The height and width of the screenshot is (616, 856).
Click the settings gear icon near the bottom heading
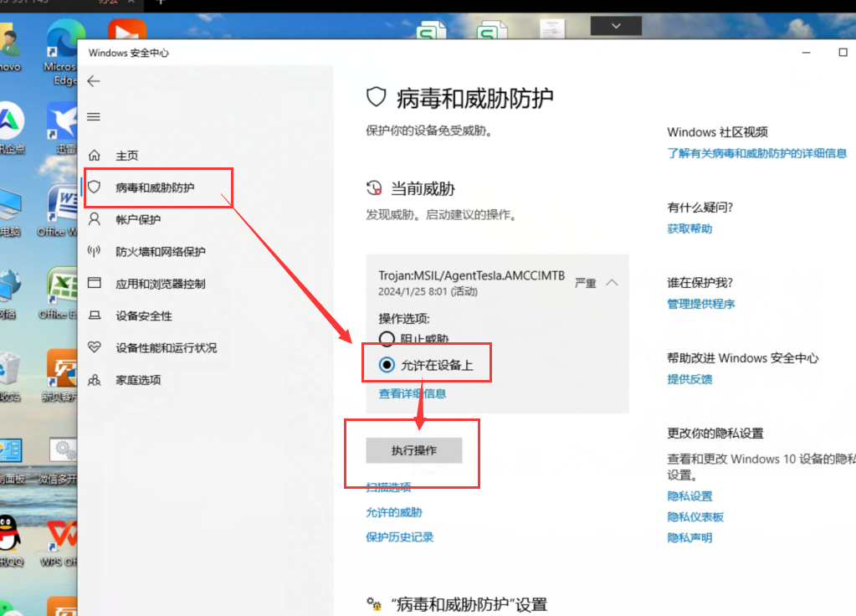pyautogui.click(x=374, y=604)
